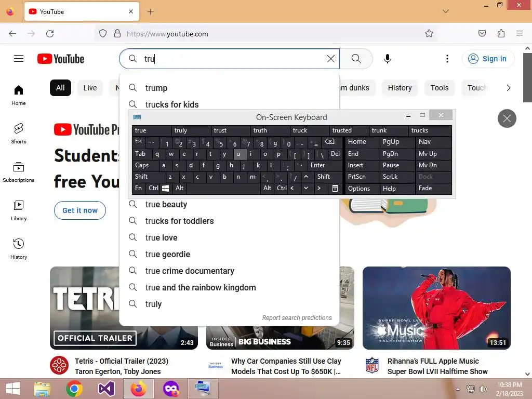The height and width of the screenshot is (399, 532).
Task: Open File Explorer from taskbar
Action: click(42, 389)
